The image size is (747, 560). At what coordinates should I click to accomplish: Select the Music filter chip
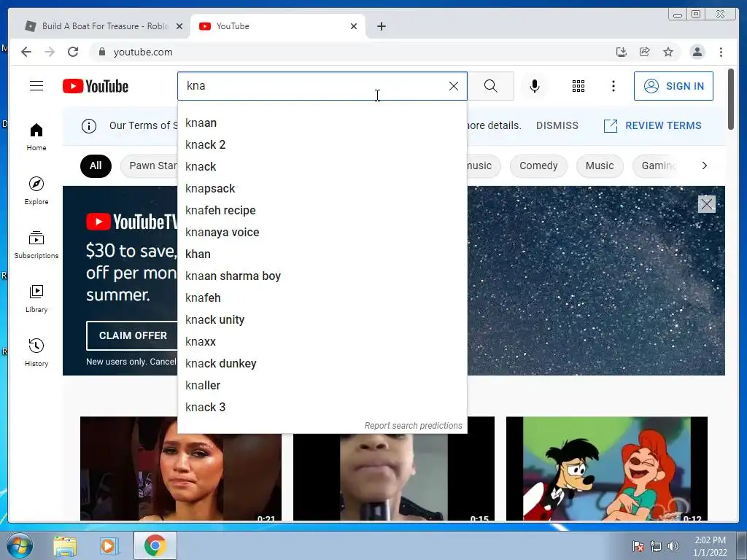tap(600, 166)
